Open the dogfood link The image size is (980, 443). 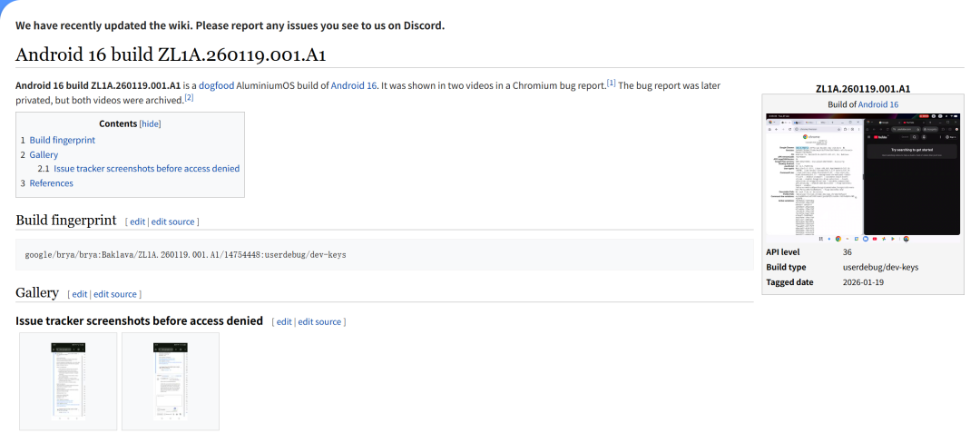(x=217, y=85)
